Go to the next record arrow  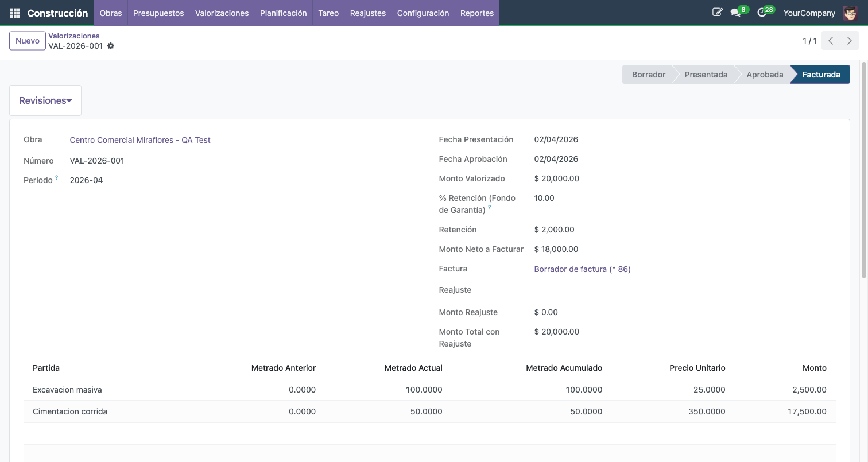(x=850, y=41)
